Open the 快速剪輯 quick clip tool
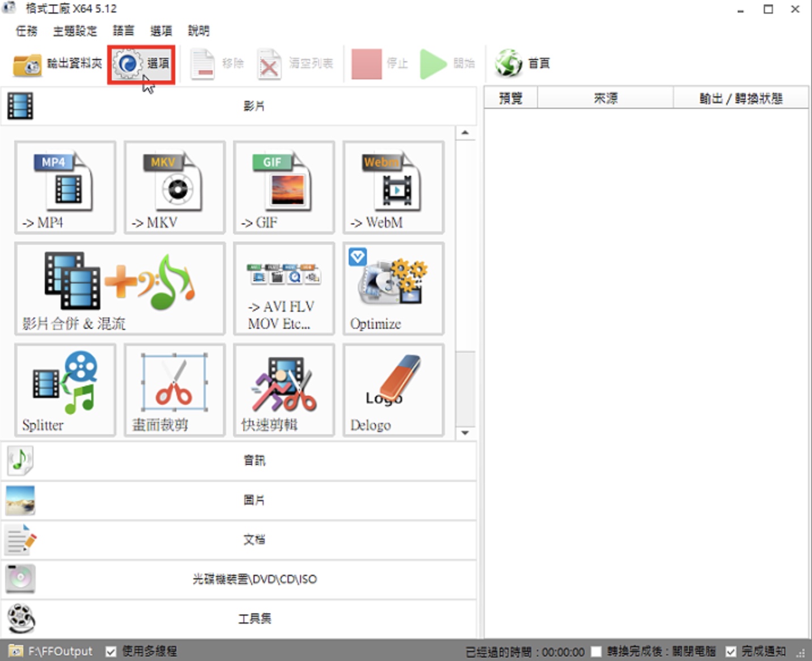 pos(284,390)
